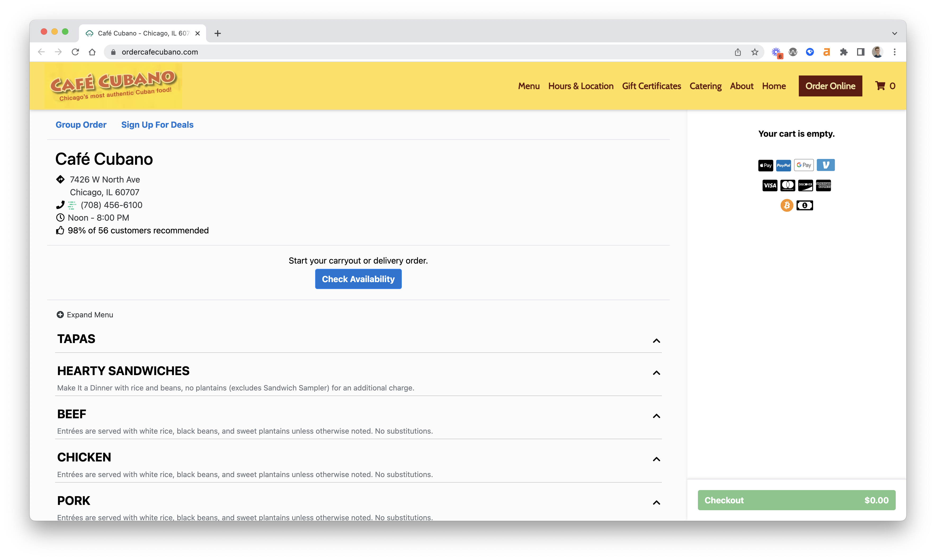
Task: Reload the page
Action: pyautogui.click(x=75, y=52)
